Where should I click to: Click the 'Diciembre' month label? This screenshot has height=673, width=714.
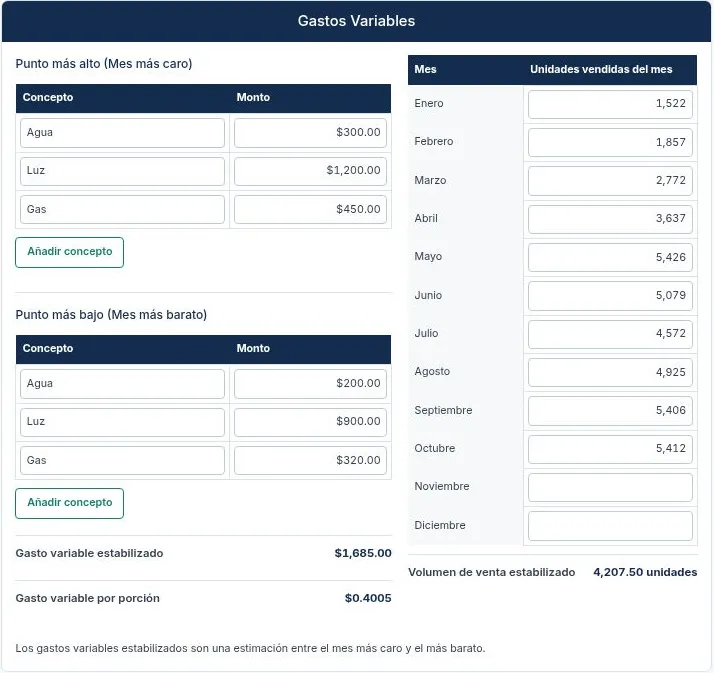440,525
